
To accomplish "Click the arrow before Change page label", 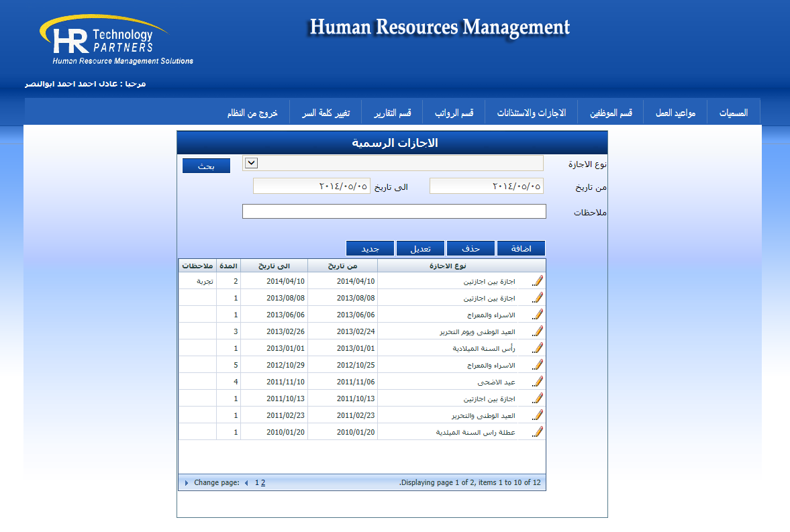I will [x=187, y=482].
